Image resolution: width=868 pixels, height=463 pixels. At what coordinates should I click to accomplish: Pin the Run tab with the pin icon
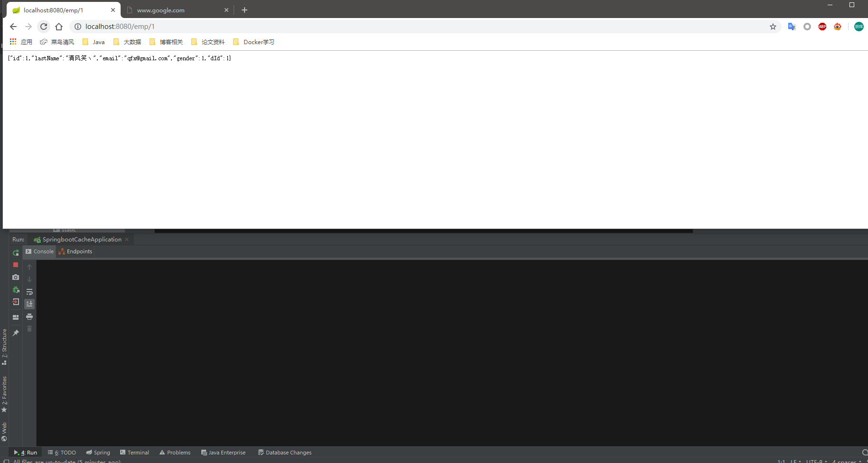pyautogui.click(x=16, y=333)
